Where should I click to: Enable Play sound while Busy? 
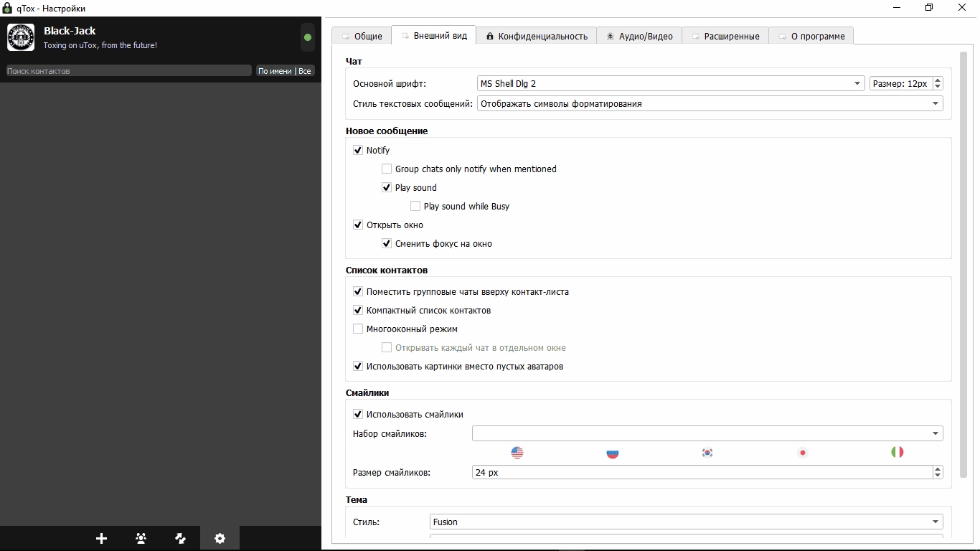tap(415, 207)
